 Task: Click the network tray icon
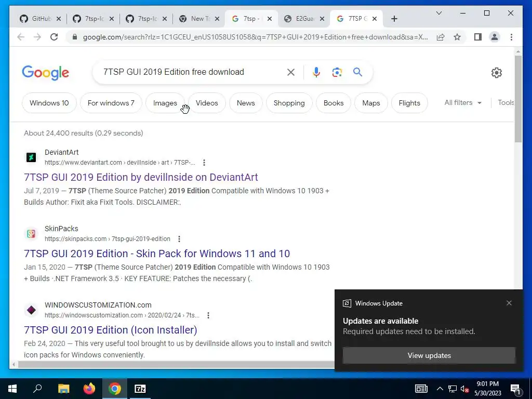click(453, 389)
